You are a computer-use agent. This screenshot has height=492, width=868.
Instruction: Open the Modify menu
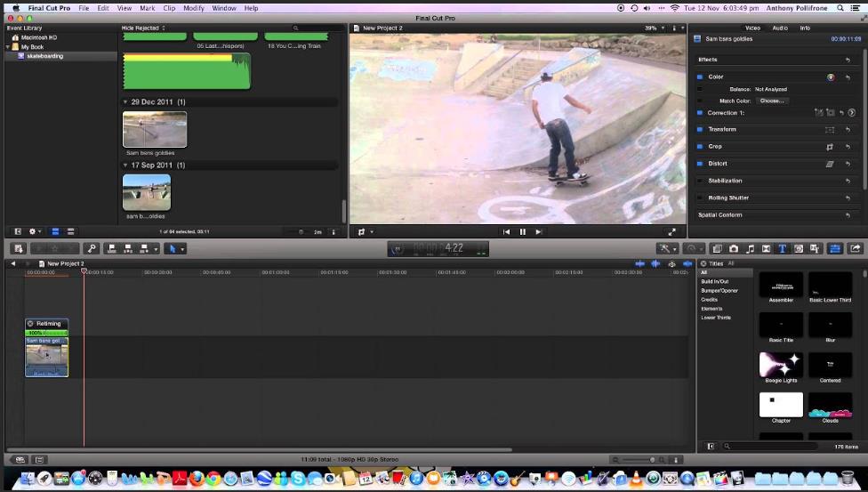point(194,8)
